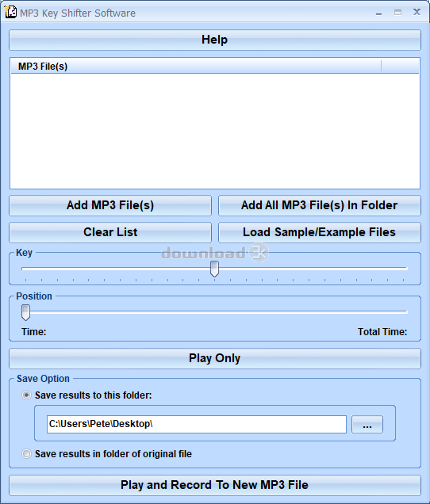
Task: Click Add MP3 File(s) button
Action: (x=110, y=205)
